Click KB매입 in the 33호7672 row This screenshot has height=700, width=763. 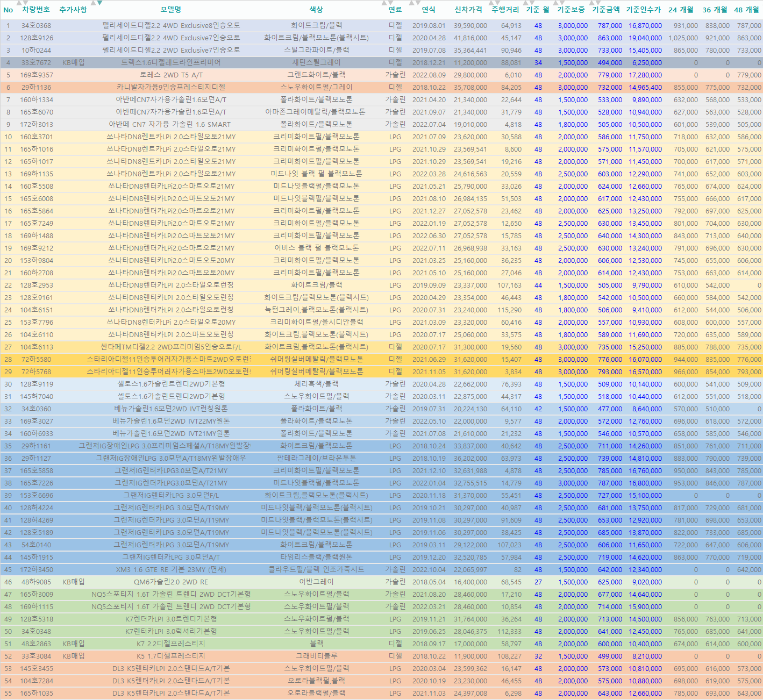click(73, 62)
